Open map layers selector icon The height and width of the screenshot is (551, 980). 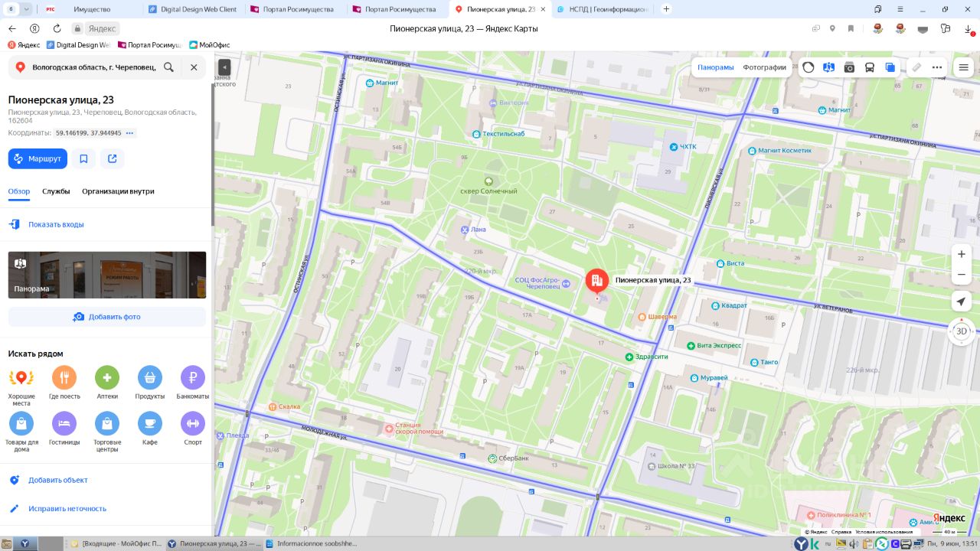click(x=890, y=67)
